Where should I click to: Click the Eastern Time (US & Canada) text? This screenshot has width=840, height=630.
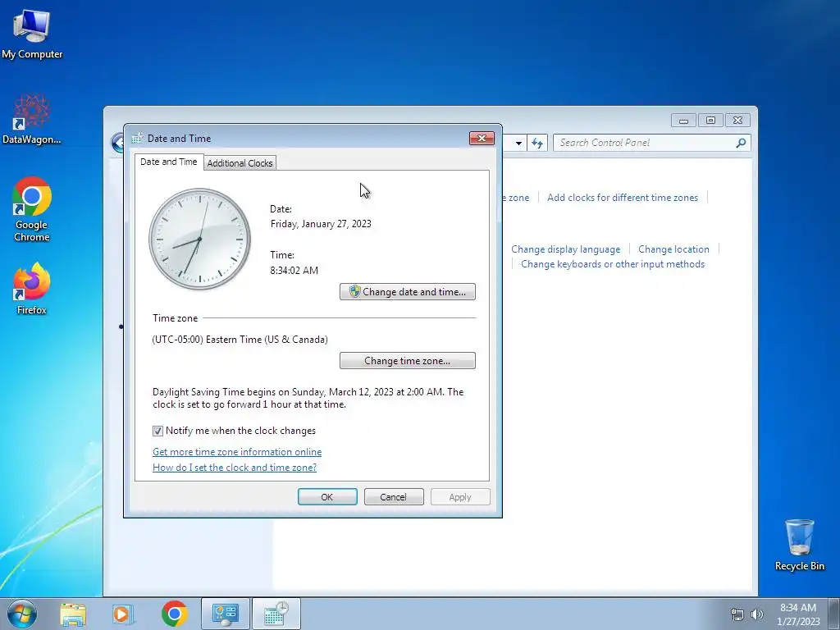(240, 340)
